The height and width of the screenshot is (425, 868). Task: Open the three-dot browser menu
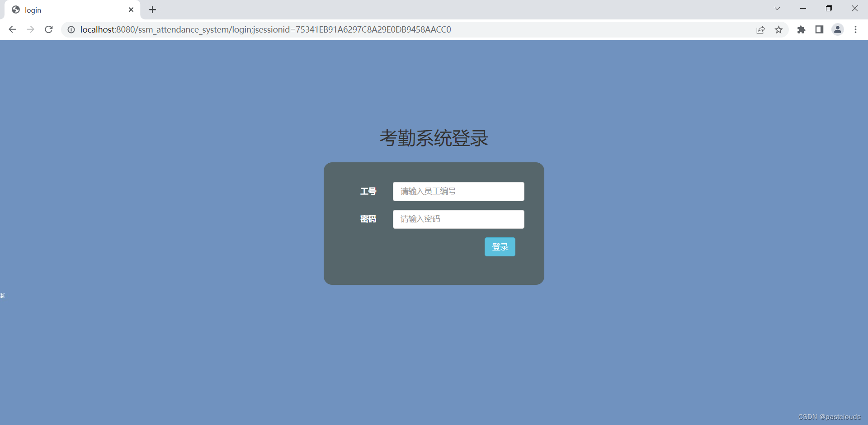(x=856, y=29)
